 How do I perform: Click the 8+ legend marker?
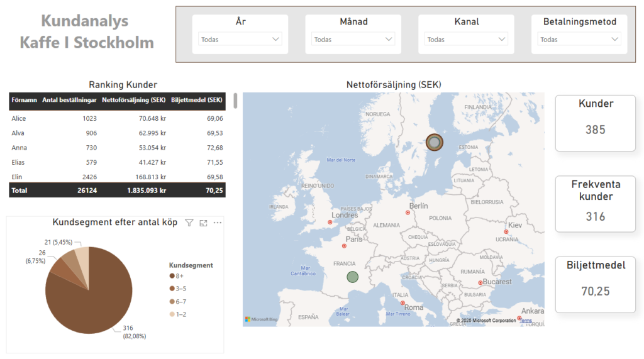(172, 277)
